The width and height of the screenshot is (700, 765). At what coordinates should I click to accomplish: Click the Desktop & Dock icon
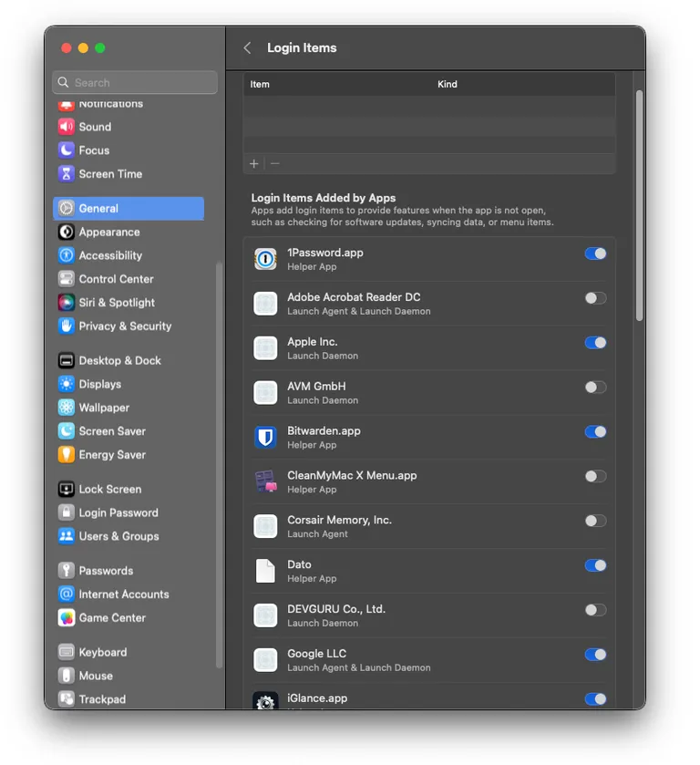point(67,360)
